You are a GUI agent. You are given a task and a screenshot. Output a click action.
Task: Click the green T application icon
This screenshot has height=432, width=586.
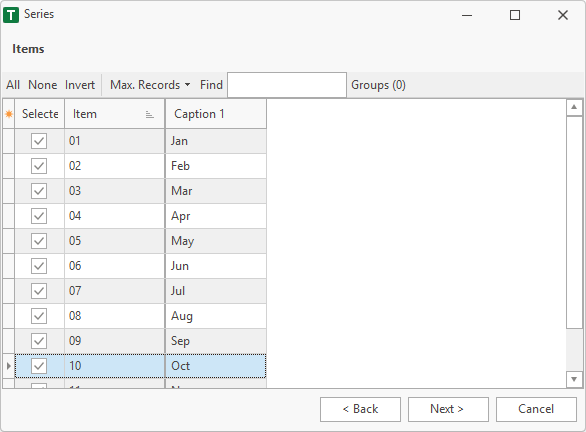pos(11,15)
